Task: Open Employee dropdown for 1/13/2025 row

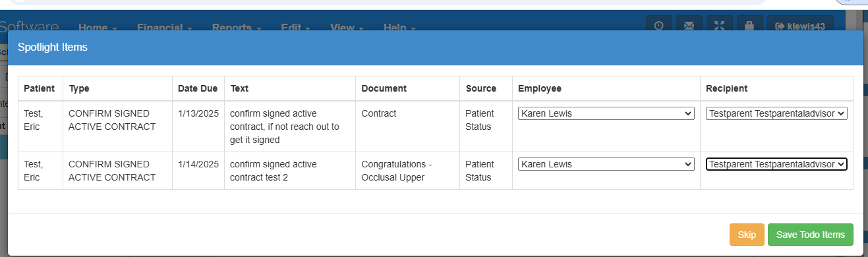Action: [606, 113]
